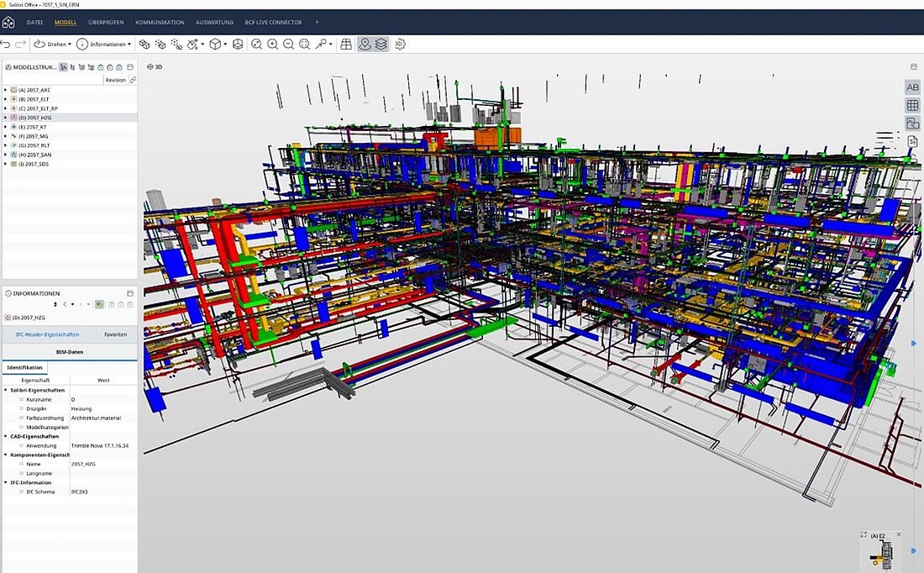This screenshot has height=573, width=924.
Task: Toggle the map pin location button in toolbar
Action: [365, 44]
